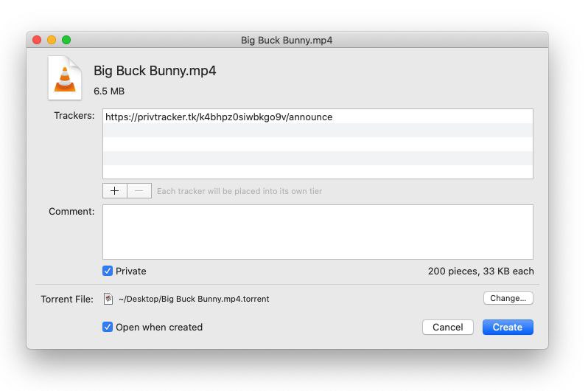Zoom the window with the green button
The image size is (588, 391).
[x=66, y=40]
